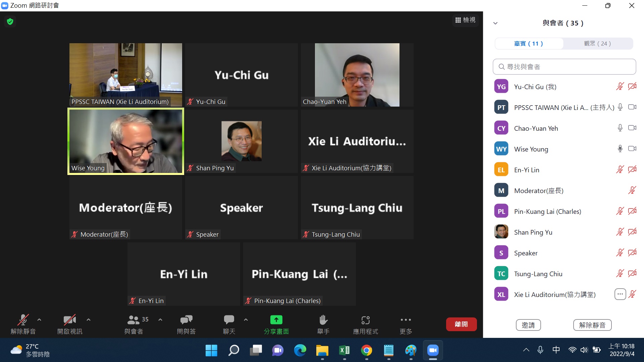Click muted mic icon for Moderator(座長)
The width and height of the screenshot is (644, 362).
[x=632, y=190]
